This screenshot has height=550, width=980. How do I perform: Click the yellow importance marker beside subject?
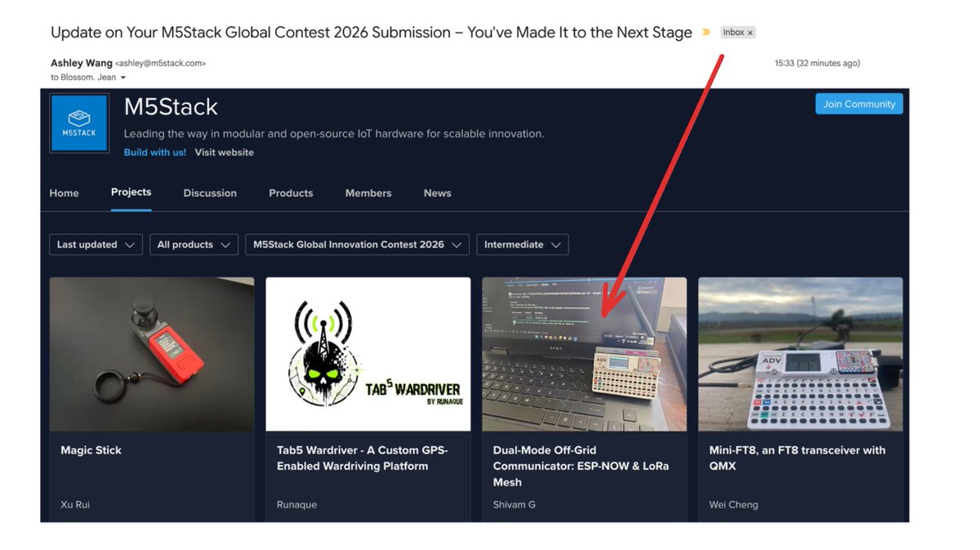click(706, 33)
